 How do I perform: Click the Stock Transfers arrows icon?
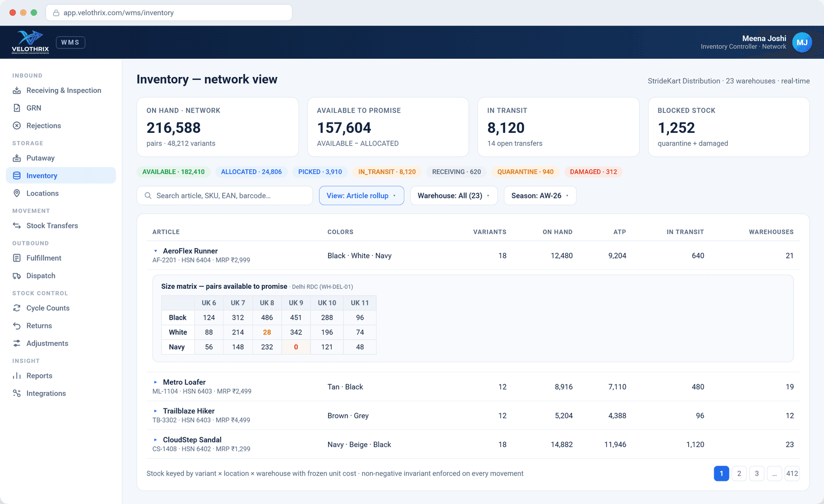[x=17, y=226]
